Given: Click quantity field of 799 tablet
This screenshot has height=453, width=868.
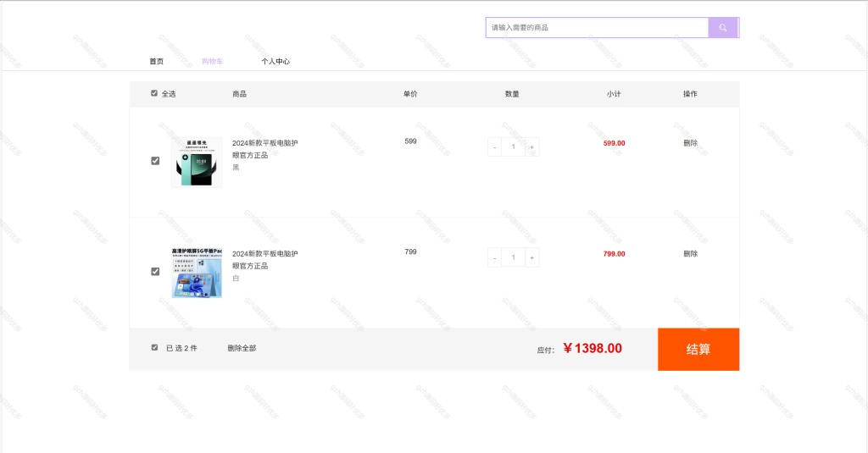Looking at the screenshot, I should [x=513, y=257].
